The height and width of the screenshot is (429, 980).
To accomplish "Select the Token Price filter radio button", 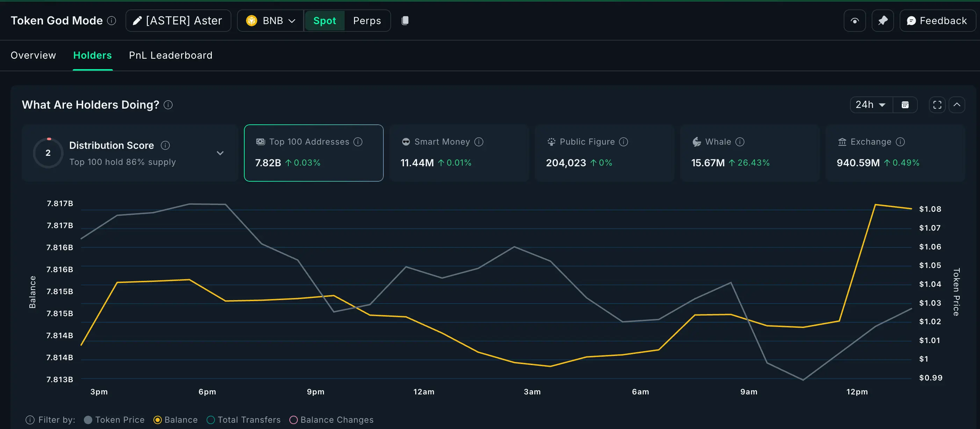I will (x=88, y=420).
